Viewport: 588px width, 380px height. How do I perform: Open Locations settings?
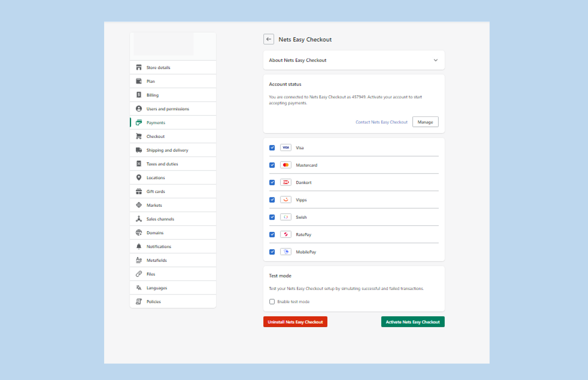pos(173,178)
